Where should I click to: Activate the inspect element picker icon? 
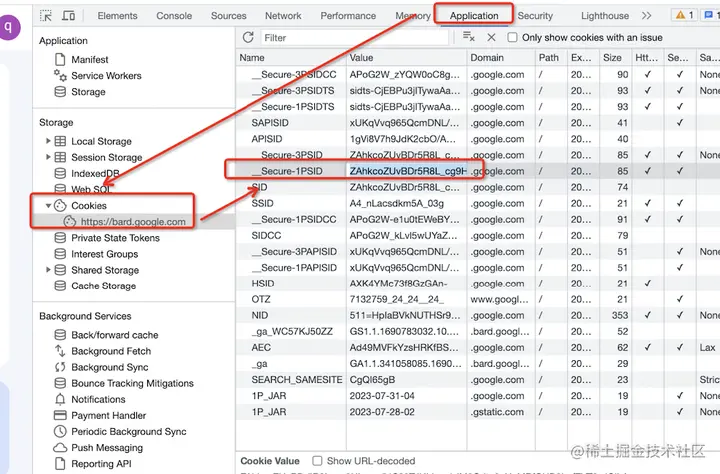(x=46, y=16)
